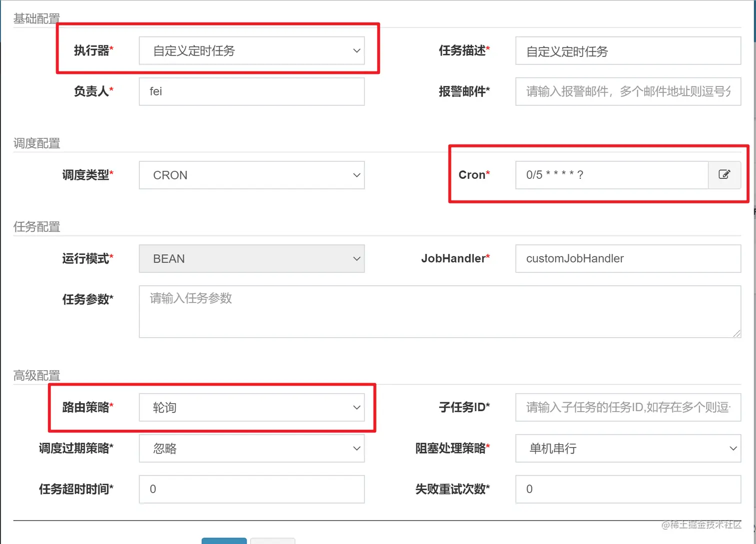This screenshot has width=756, height=544.
Task: Click the JobHandler field label
Action: point(455,258)
